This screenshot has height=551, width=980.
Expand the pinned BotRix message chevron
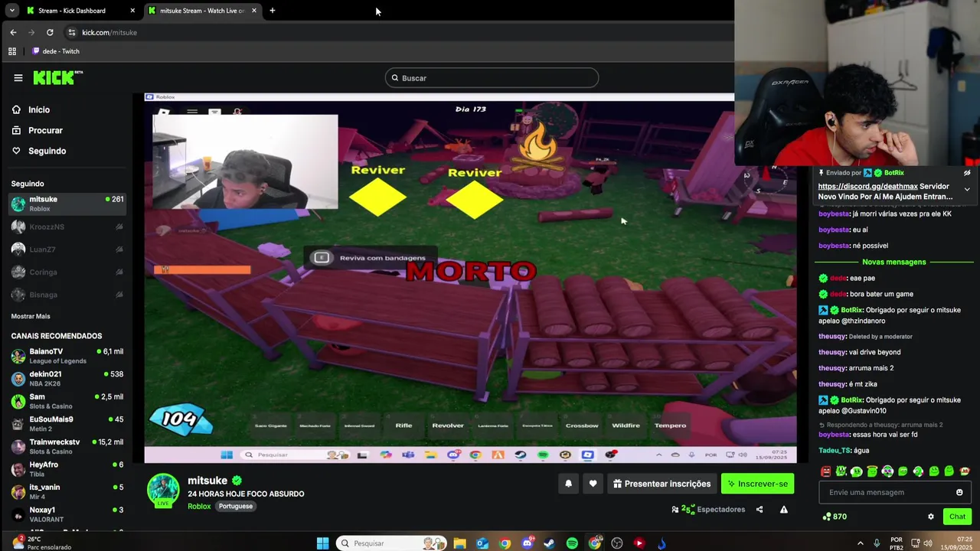pyautogui.click(x=967, y=189)
